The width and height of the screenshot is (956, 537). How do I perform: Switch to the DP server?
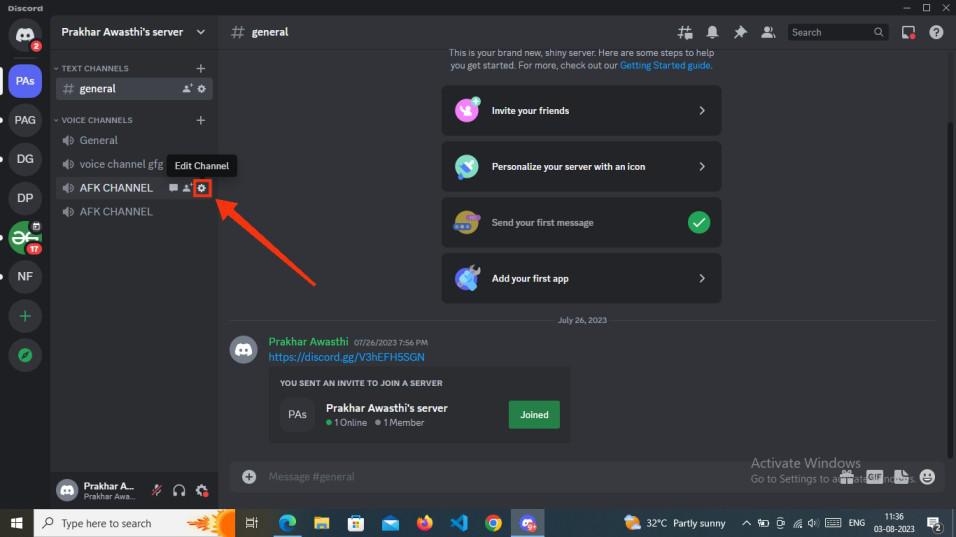point(25,198)
